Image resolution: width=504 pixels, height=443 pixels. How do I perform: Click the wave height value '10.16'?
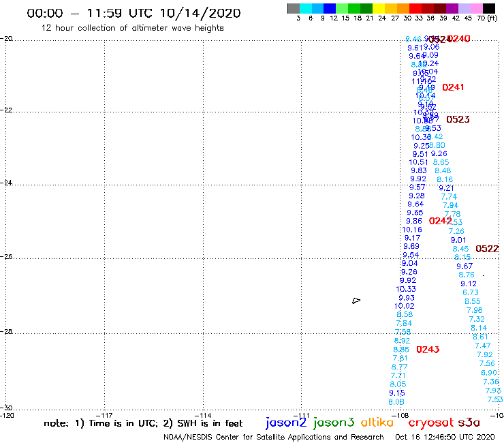[412, 230]
